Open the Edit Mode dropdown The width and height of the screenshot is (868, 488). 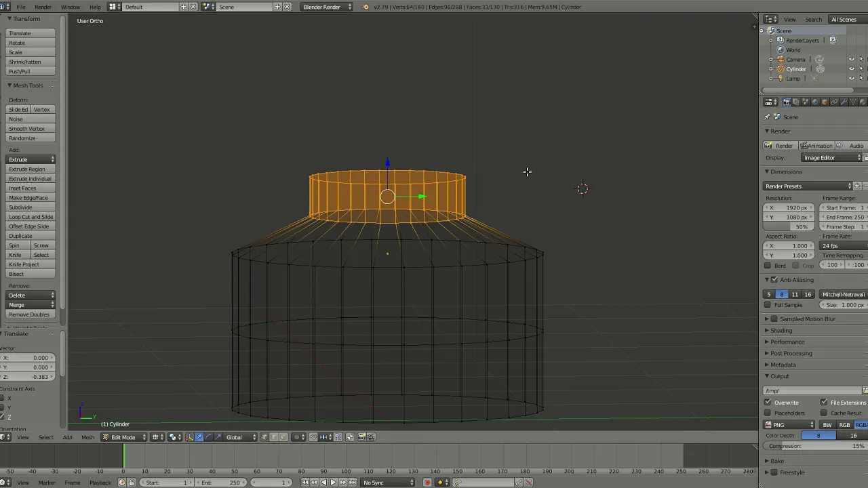point(124,437)
